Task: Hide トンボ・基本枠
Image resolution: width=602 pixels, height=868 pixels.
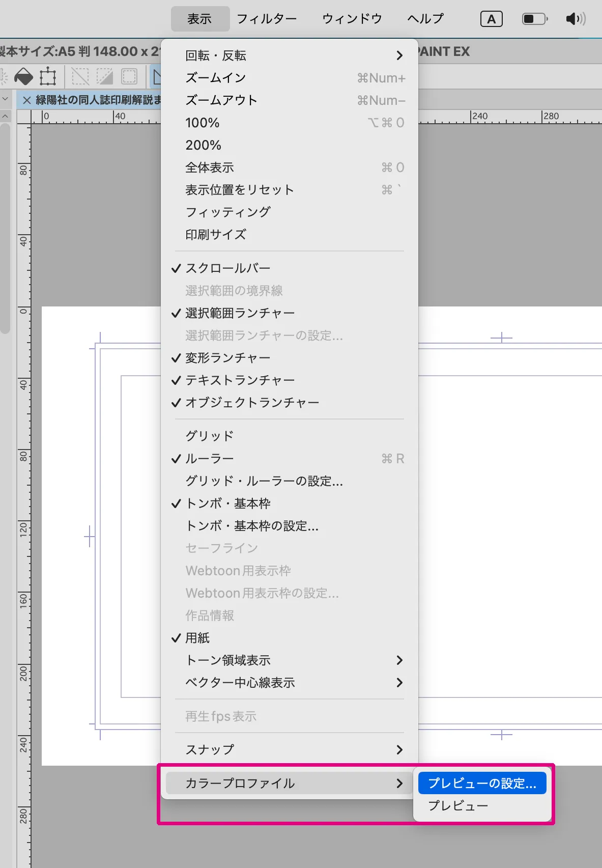Action: point(290,503)
